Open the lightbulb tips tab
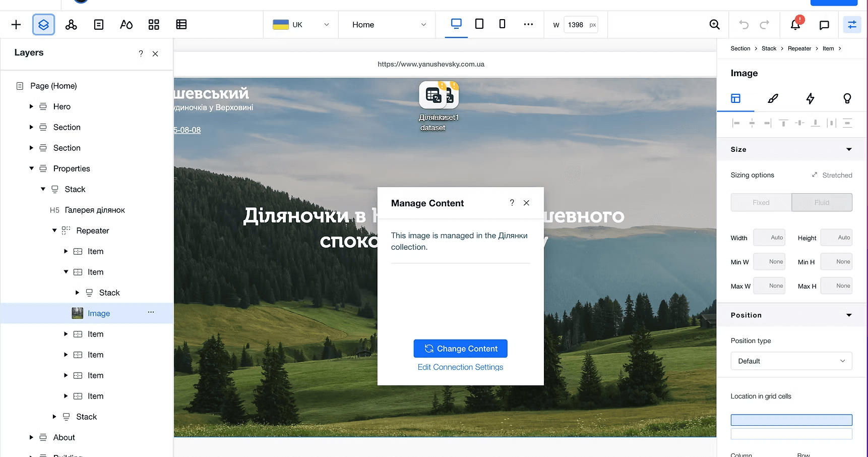868x457 pixels. (x=847, y=98)
